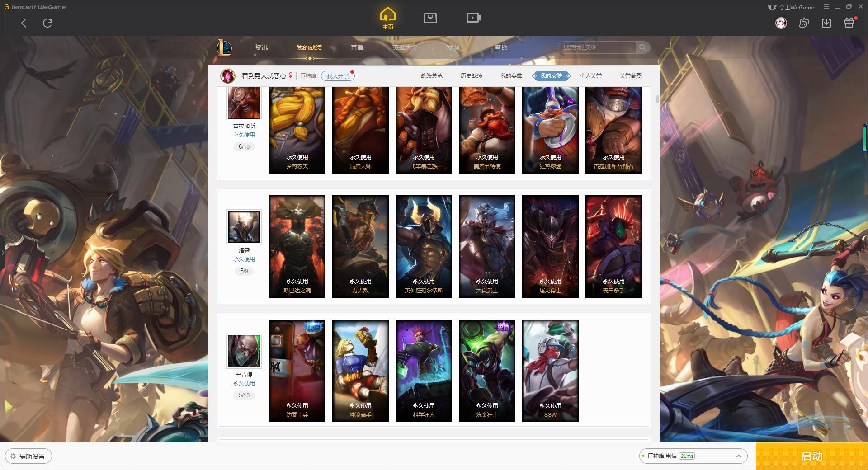Viewport: 868px width, 470px height.
Task: Click the gear icon in 辅助设置
Action: (x=13, y=456)
